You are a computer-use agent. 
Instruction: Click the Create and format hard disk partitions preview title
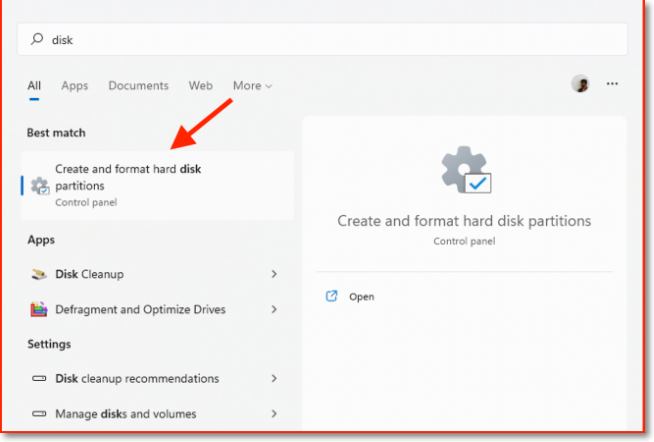(464, 221)
